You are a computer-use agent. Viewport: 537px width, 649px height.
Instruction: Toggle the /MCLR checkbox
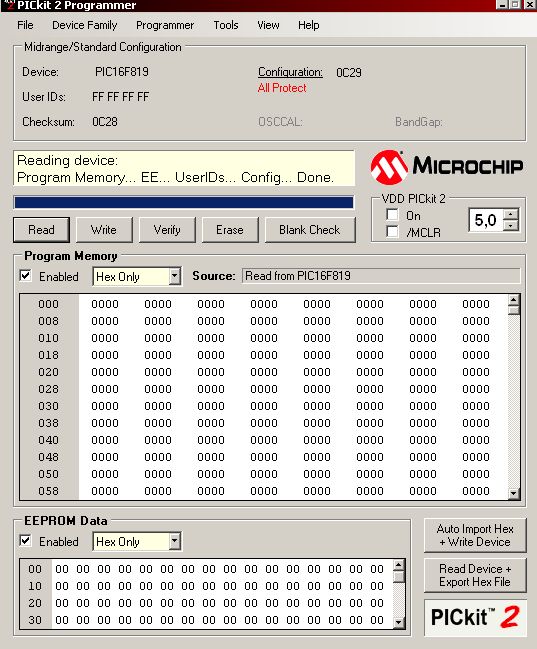pyautogui.click(x=392, y=231)
